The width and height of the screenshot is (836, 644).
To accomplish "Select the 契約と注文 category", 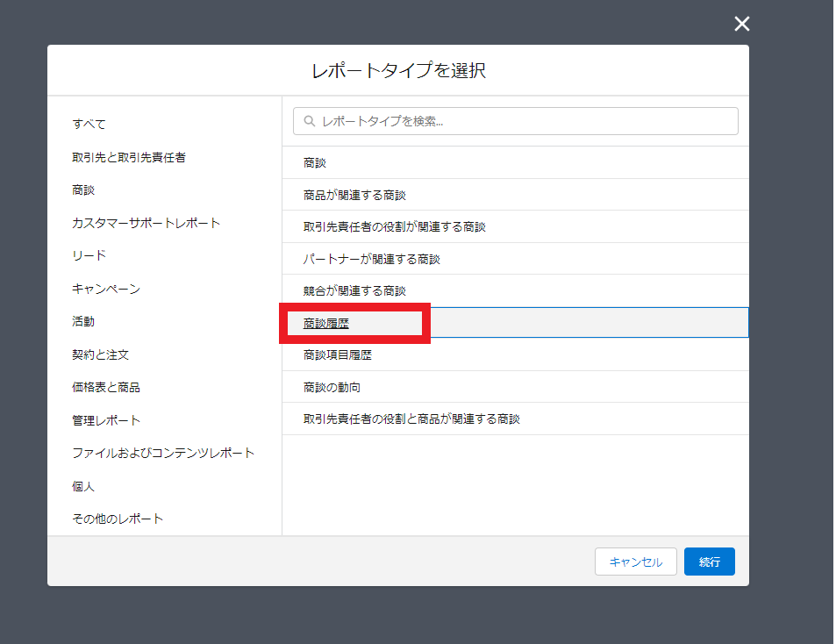I will [100, 354].
